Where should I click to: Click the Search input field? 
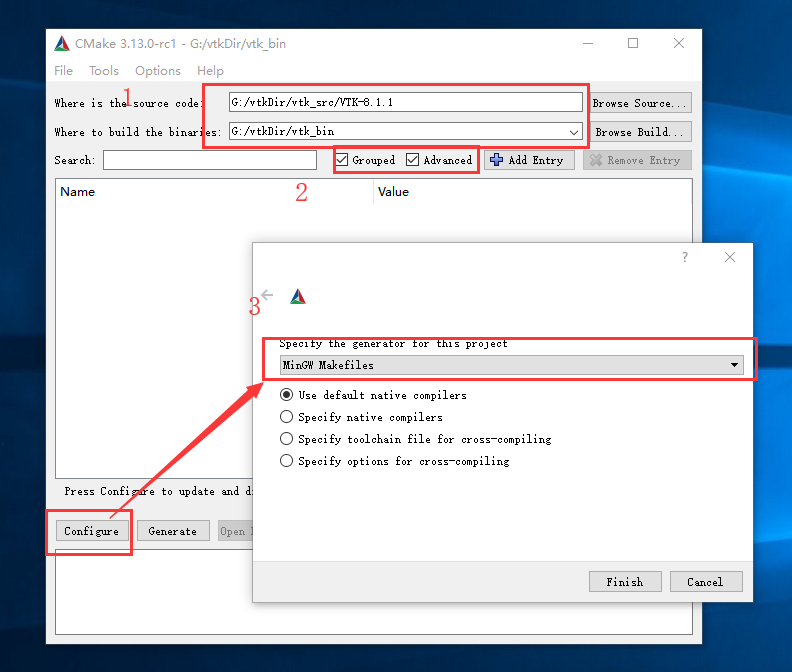[210, 160]
